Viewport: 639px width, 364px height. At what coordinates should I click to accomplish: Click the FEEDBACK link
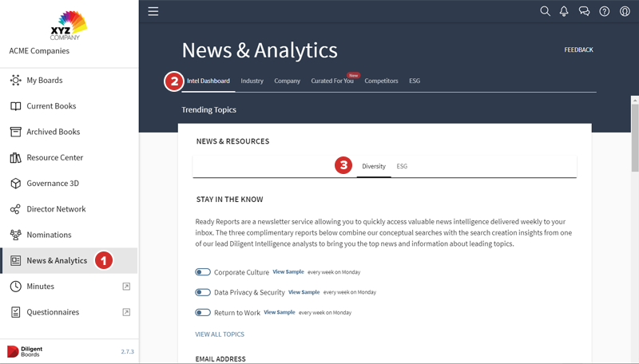click(578, 50)
